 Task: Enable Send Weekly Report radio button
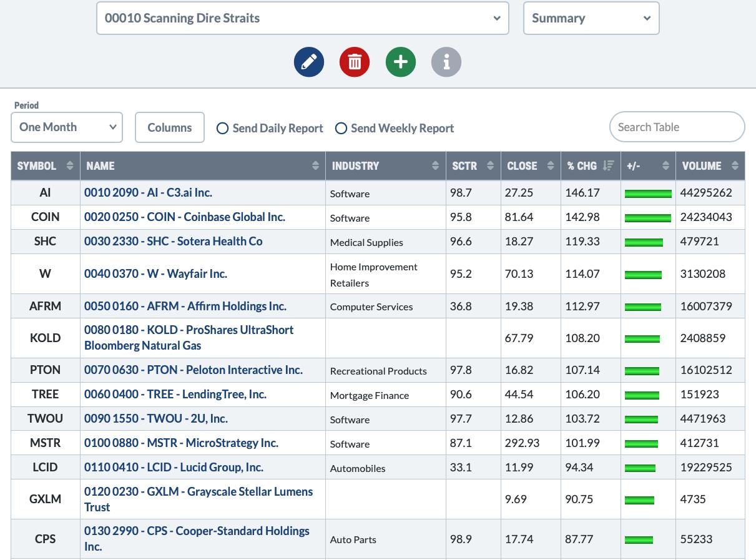[341, 129]
